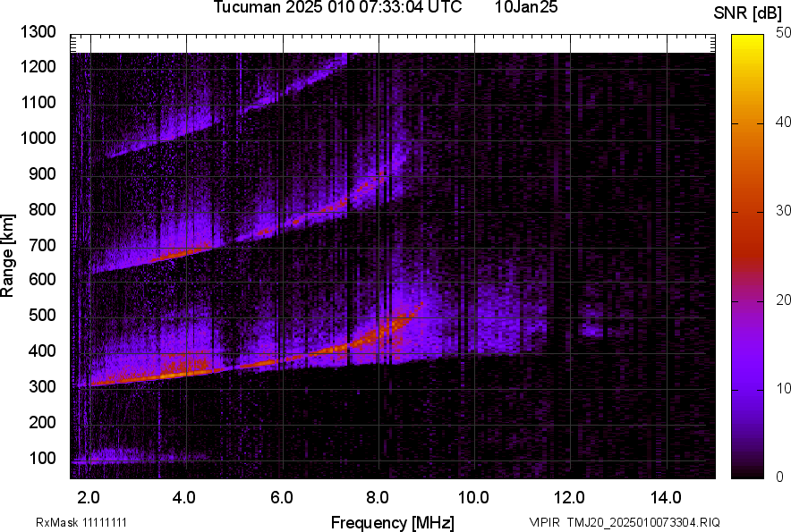The height and width of the screenshot is (532, 791).
Task: Click the frequency tick label '8.0'
Action: [378, 498]
